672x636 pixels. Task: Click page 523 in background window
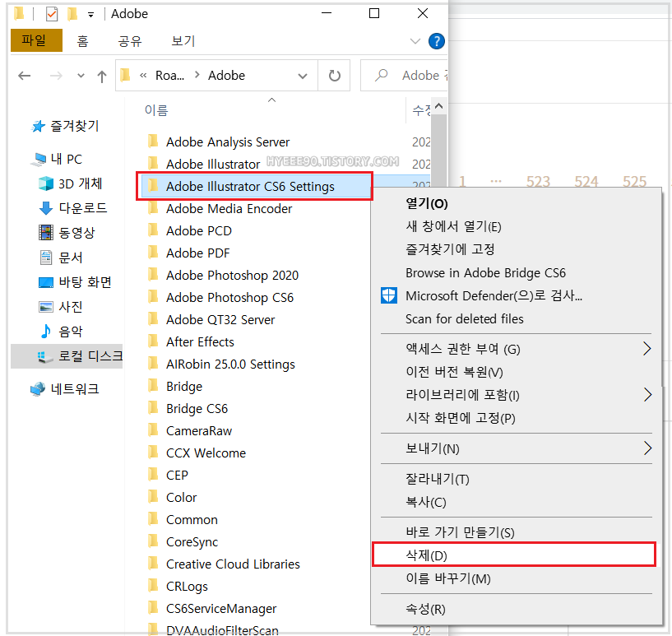pos(538,182)
